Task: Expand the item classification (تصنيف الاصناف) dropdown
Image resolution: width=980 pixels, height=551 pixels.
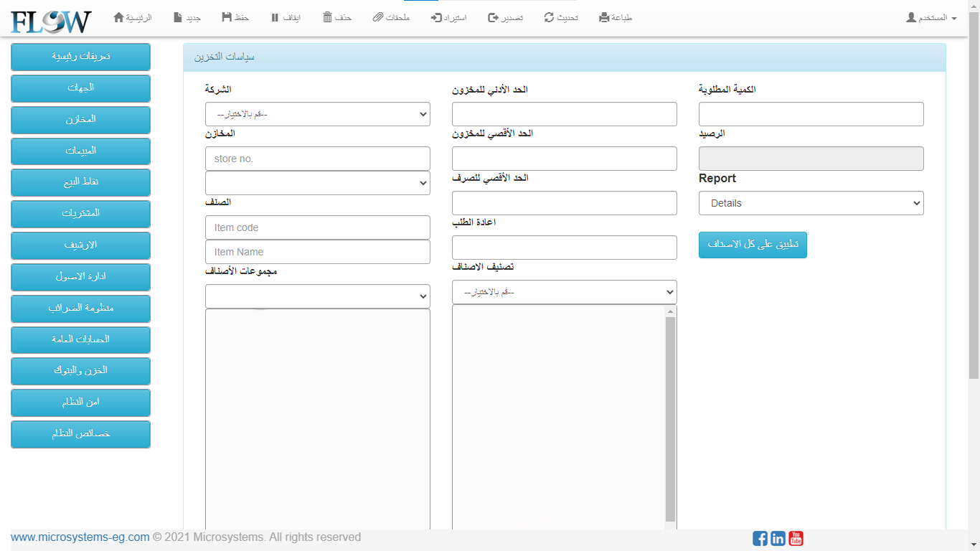Action: [x=564, y=292]
